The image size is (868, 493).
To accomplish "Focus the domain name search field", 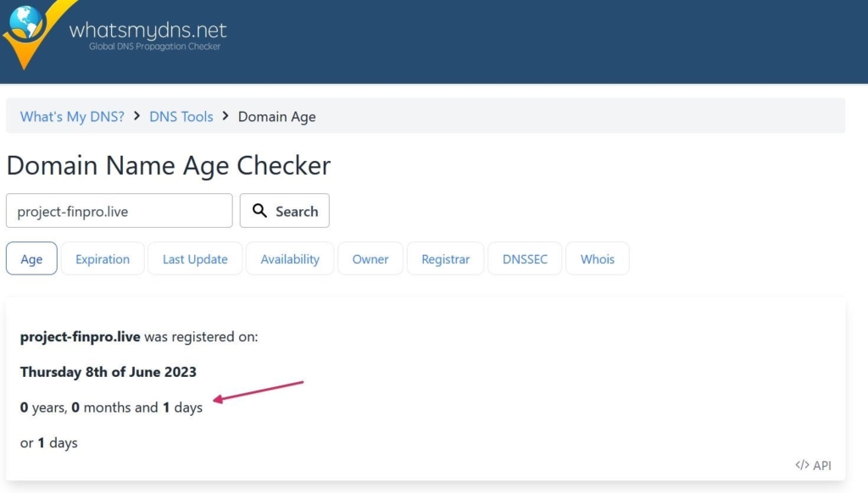I will 120,211.
